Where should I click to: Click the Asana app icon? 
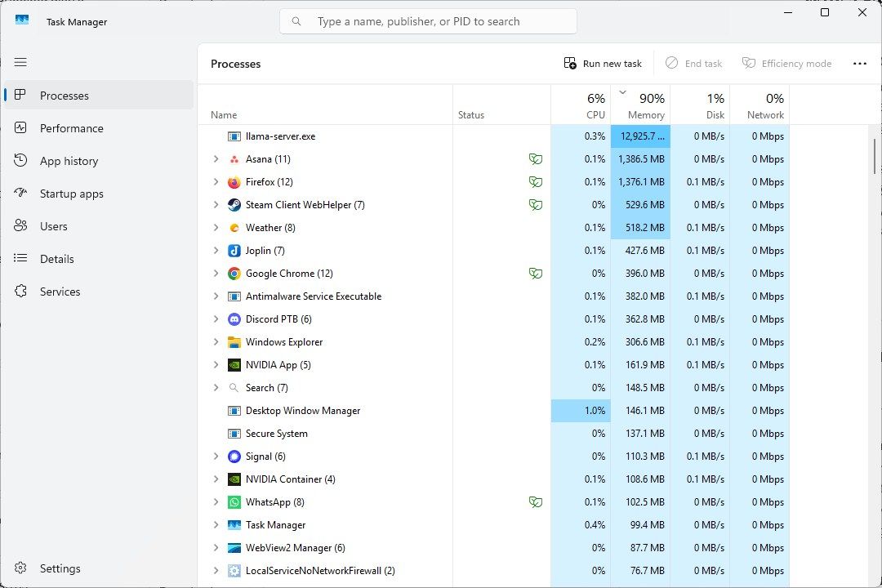pos(234,159)
